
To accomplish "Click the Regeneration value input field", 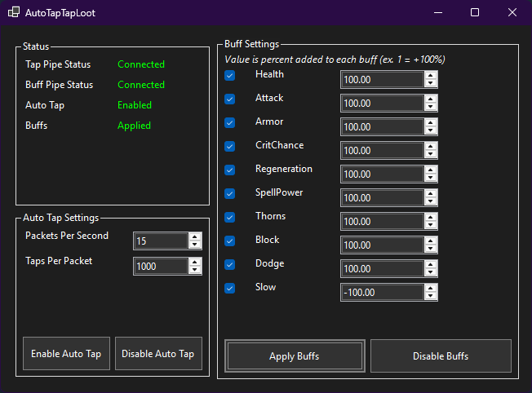I will (383, 174).
